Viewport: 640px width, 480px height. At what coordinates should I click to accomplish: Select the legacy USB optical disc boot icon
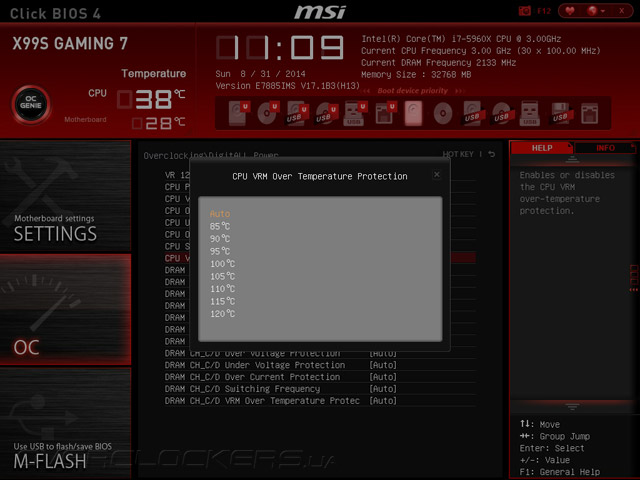pos(501,113)
